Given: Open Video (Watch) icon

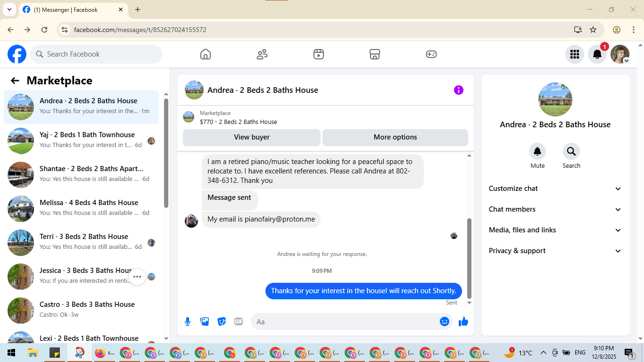Looking at the screenshot, I should (x=319, y=54).
